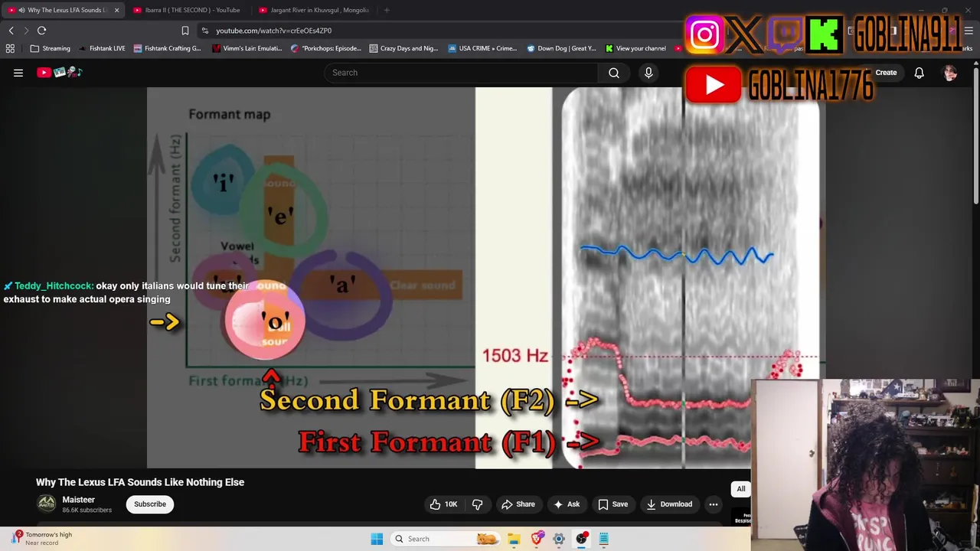Screen dimensions: 980x551
Task: Open the Streaming bookmarks folder
Action: click(51, 48)
